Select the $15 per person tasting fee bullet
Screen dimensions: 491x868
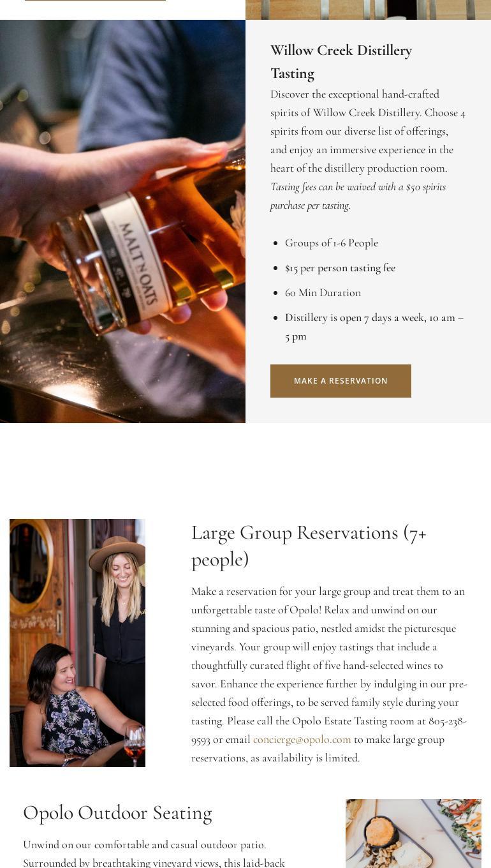340,267
